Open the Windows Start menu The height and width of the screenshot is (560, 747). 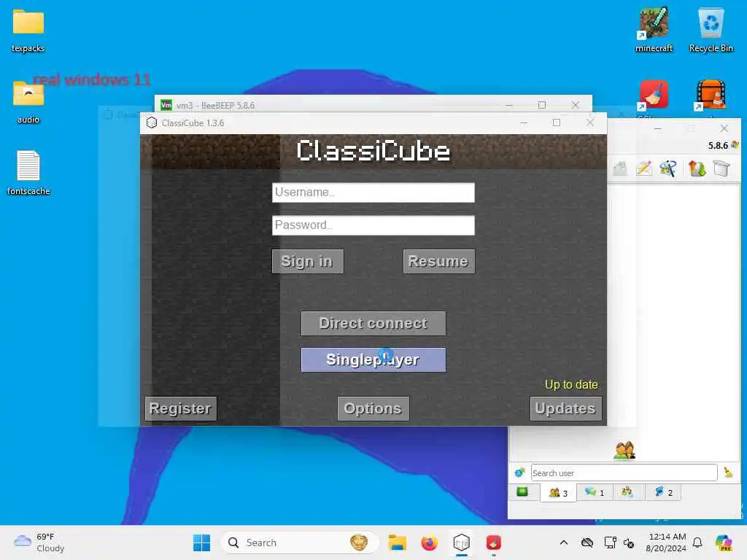point(201,542)
